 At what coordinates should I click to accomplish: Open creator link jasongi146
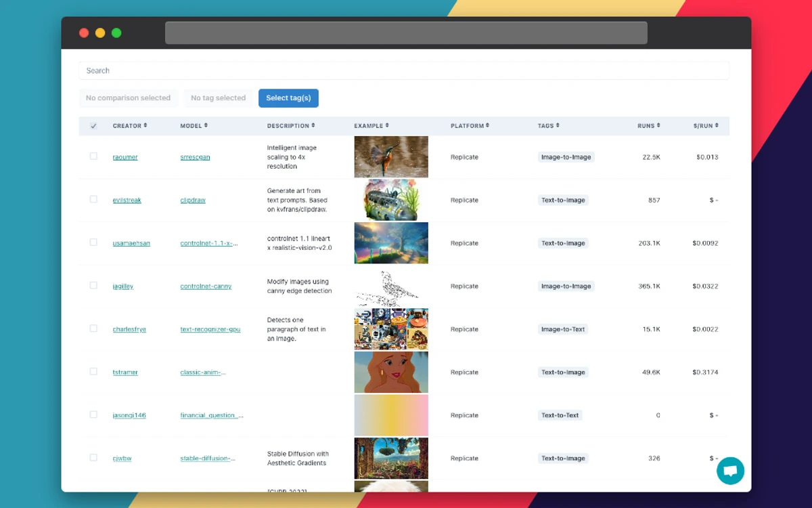click(x=129, y=415)
